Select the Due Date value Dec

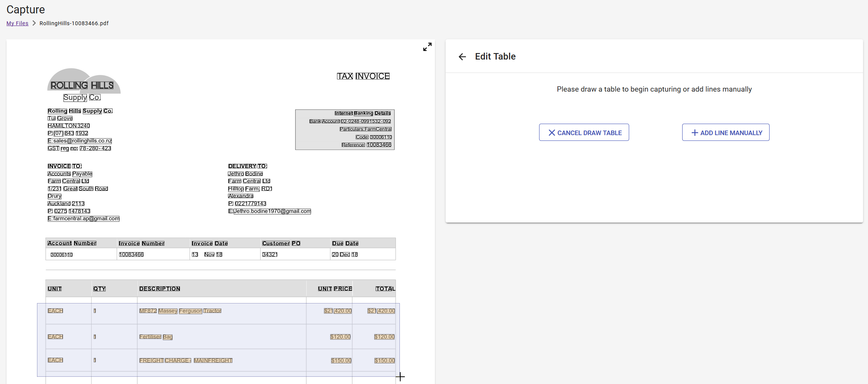(x=345, y=255)
